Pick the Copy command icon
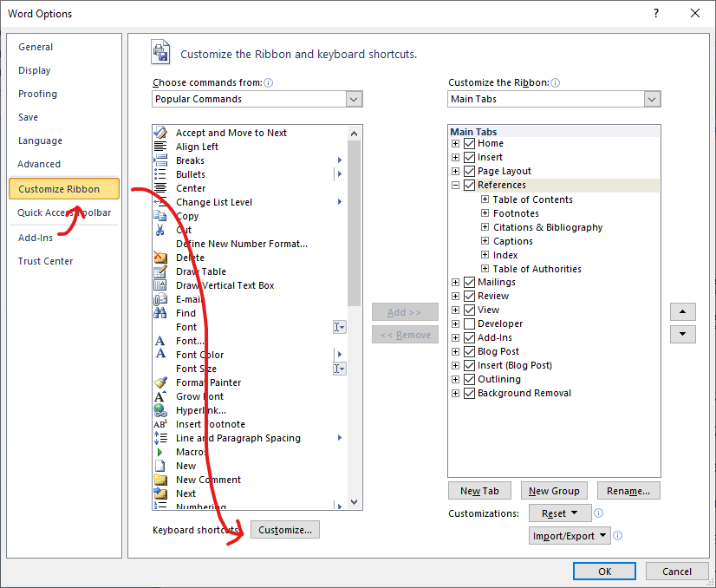The image size is (716, 588). click(x=160, y=216)
